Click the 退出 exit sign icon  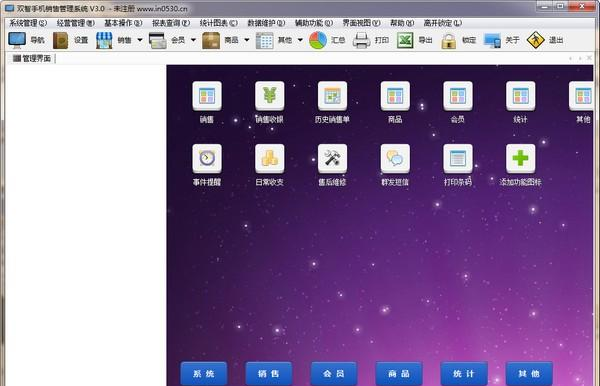pos(535,40)
